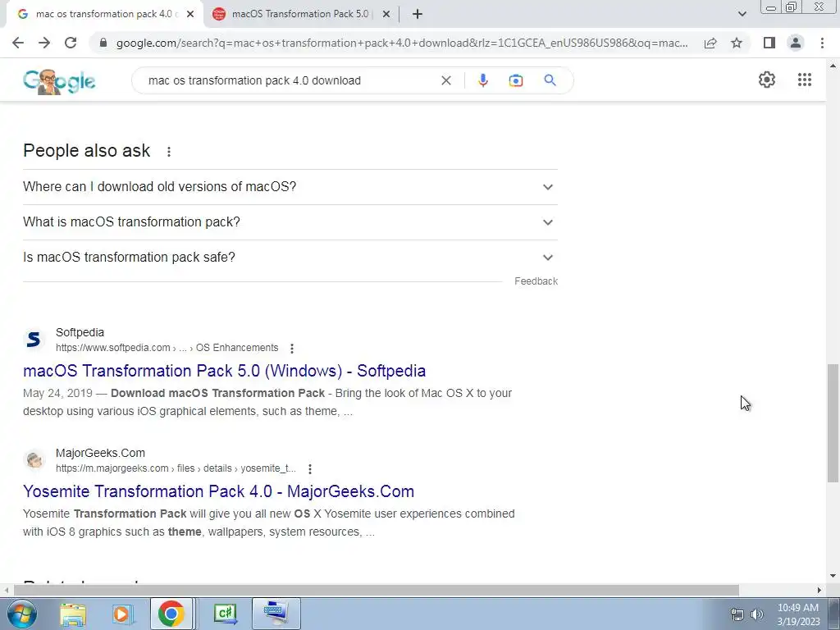
Task: Click the vertical scrollbar thumb
Action: (833, 423)
